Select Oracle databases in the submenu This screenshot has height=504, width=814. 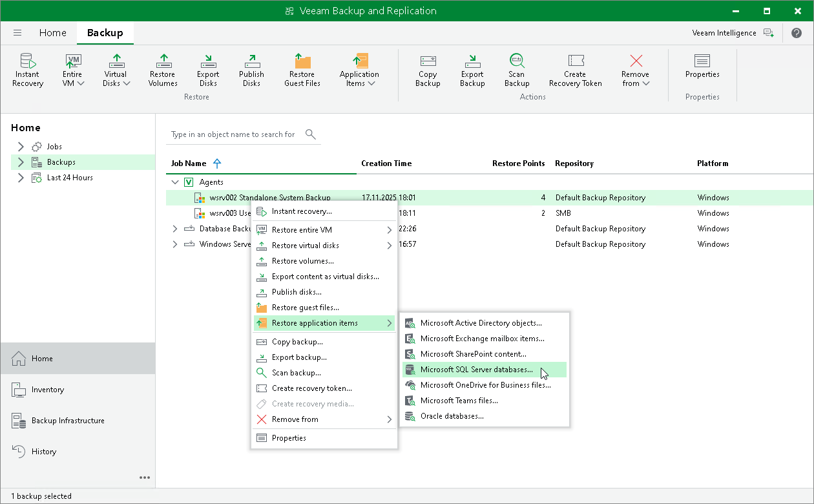(x=452, y=416)
